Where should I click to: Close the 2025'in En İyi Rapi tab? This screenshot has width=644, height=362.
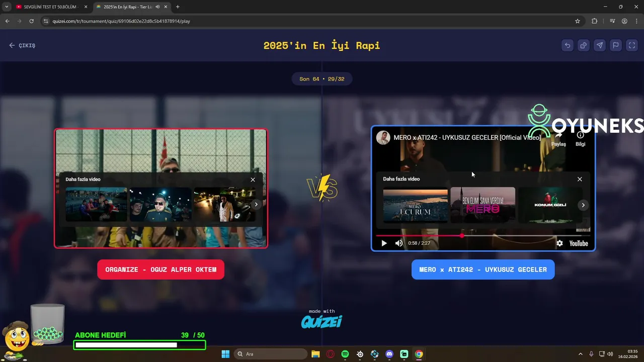click(166, 7)
